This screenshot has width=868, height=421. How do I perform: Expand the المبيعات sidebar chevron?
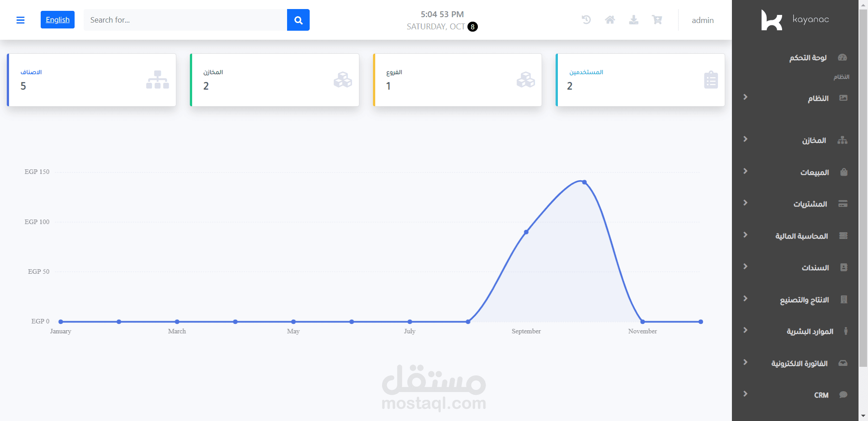745,171
